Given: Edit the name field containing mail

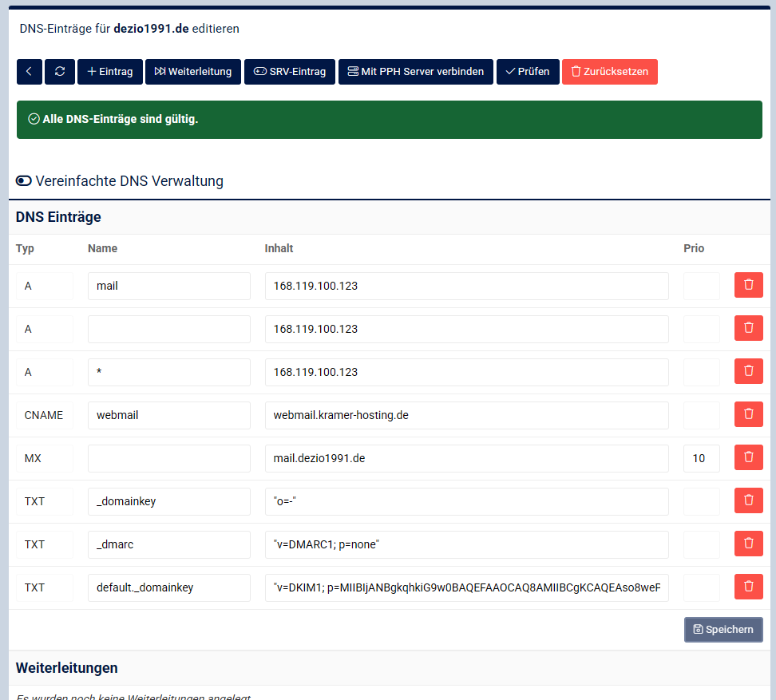Looking at the screenshot, I should pos(169,286).
